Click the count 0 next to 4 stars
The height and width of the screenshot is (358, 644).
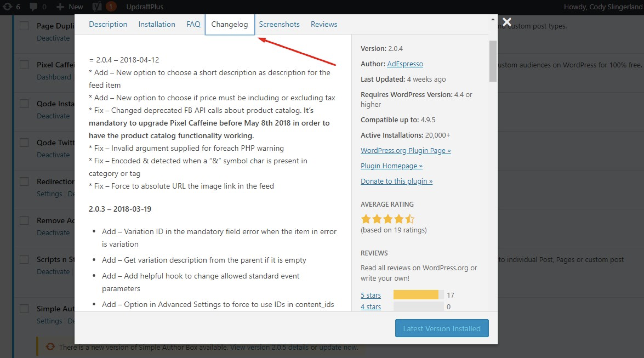[x=449, y=307]
